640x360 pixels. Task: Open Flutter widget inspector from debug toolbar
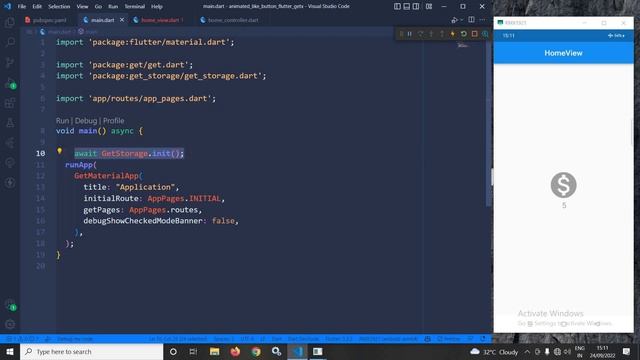(485, 34)
